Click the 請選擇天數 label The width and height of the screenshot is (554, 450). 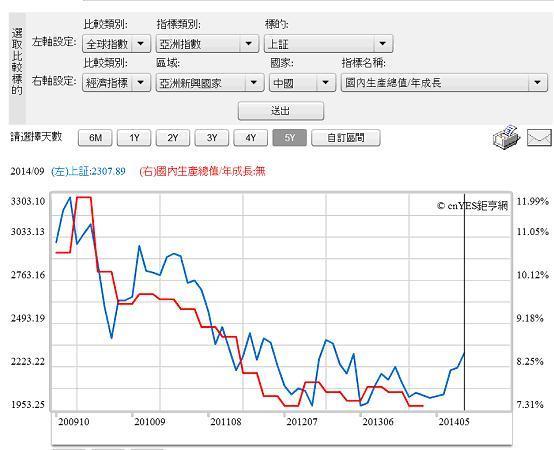[x=36, y=136]
